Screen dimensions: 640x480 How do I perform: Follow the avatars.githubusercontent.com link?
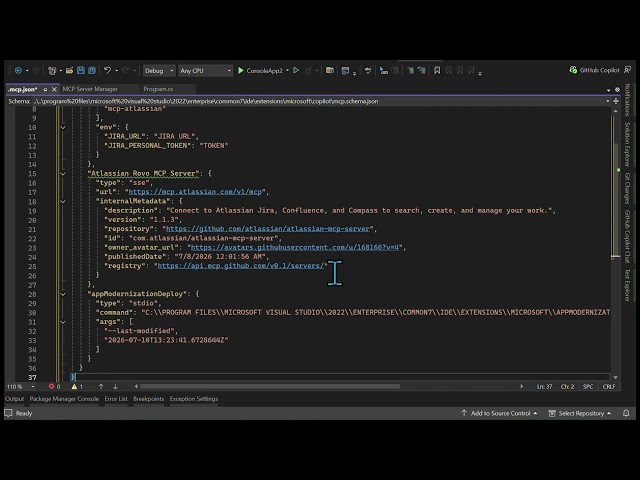(x=295, y=247)
